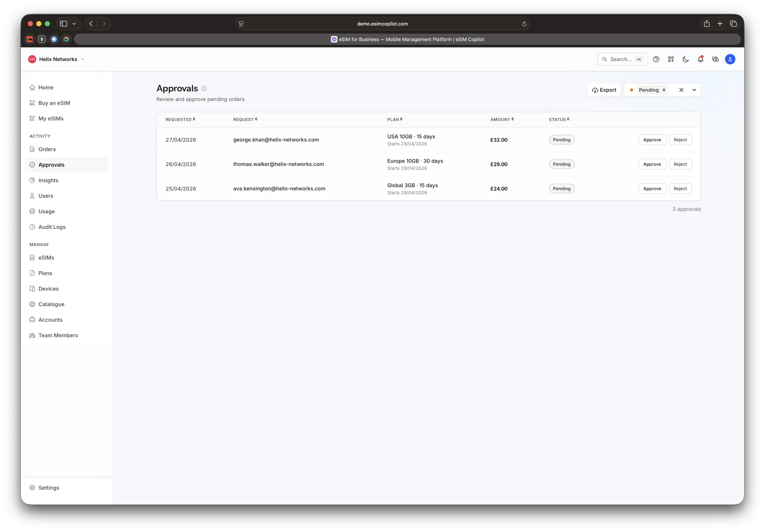
Task: Click the 25/04/2026 requested date
Action: (x=181, y=189)
